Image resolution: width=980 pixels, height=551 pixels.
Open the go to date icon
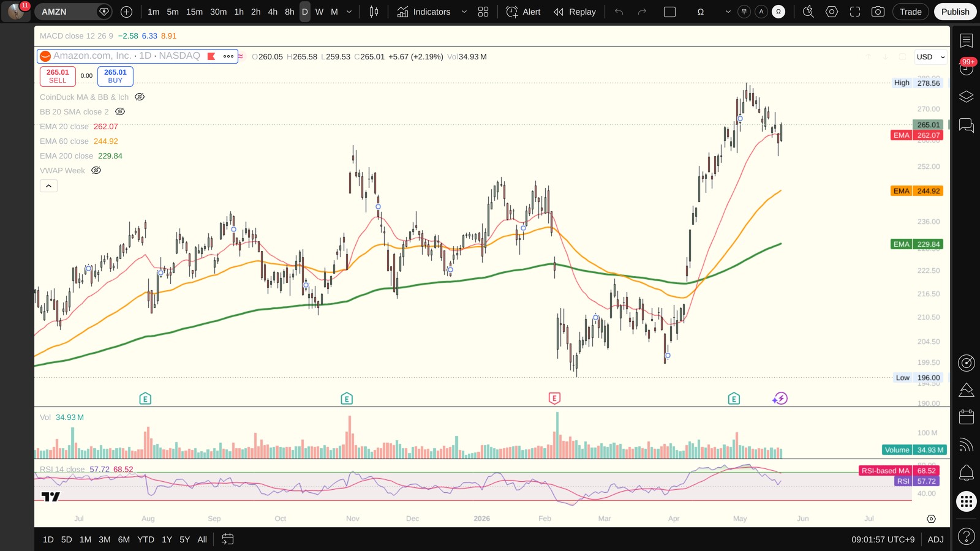click(227, 539)
